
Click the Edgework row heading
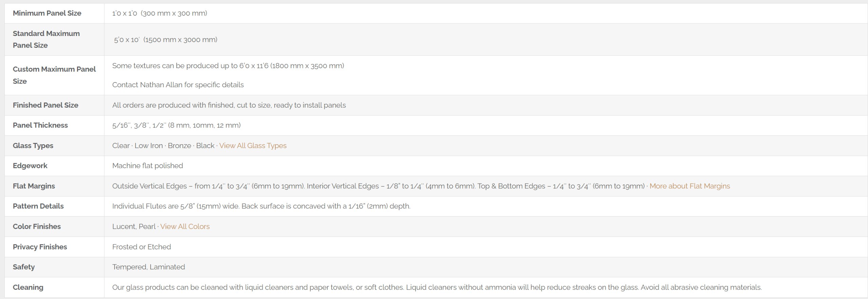point(30,166)
